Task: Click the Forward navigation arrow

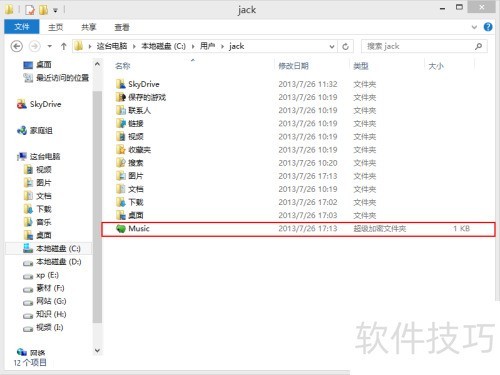Action: [x=35, y=46]
